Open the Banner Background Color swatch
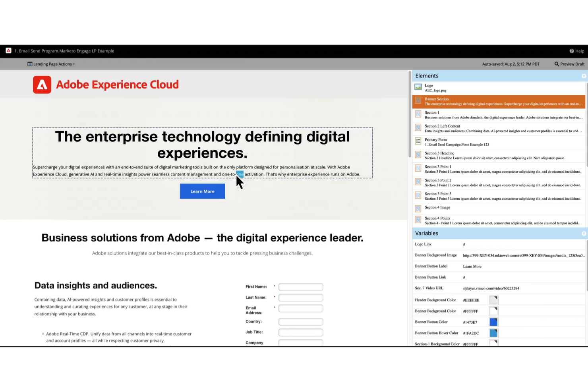 [493, 311]
